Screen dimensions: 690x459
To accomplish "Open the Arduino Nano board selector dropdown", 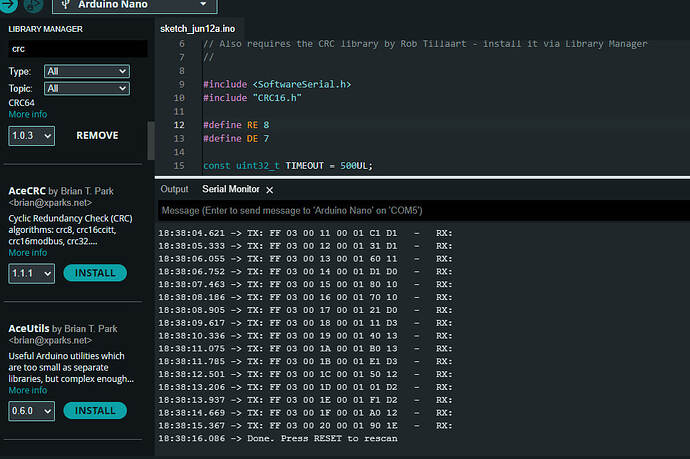I will (x=135, y=5).
